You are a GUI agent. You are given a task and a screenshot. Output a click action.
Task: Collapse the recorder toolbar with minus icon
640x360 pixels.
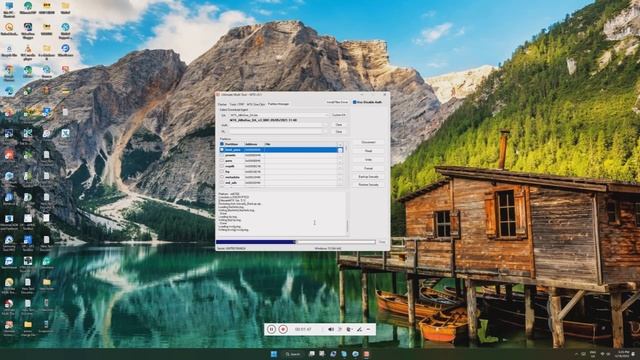click(369, 329)
